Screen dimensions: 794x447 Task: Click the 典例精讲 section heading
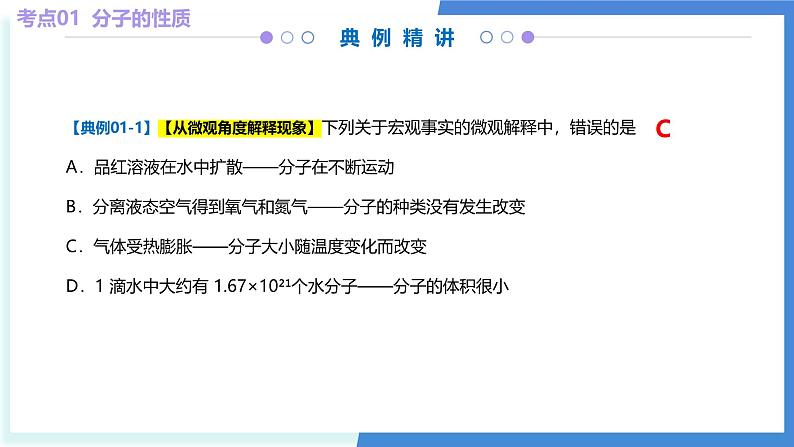tap(397, 38)
